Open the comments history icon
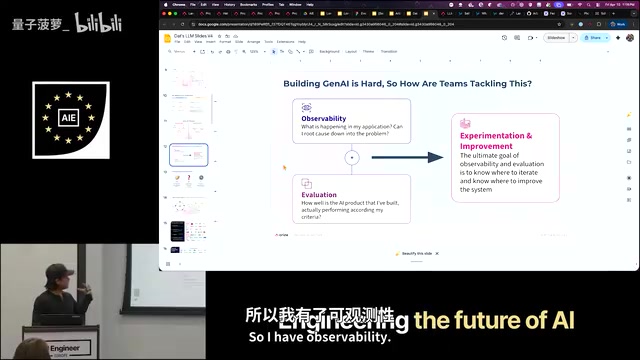The width and height of the screenshot is (640, 360). coord(517,38)
